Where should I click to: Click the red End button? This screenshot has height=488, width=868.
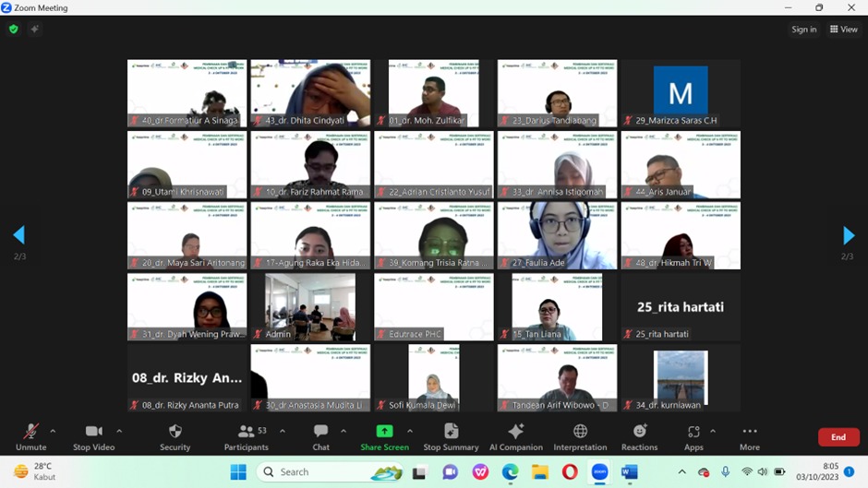coord(838,437)
